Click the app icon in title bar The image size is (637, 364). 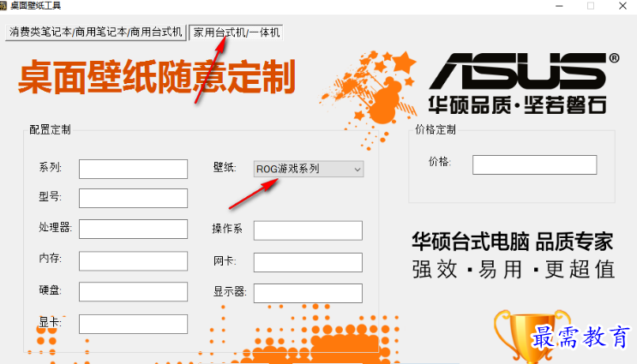tap(3, 6)
